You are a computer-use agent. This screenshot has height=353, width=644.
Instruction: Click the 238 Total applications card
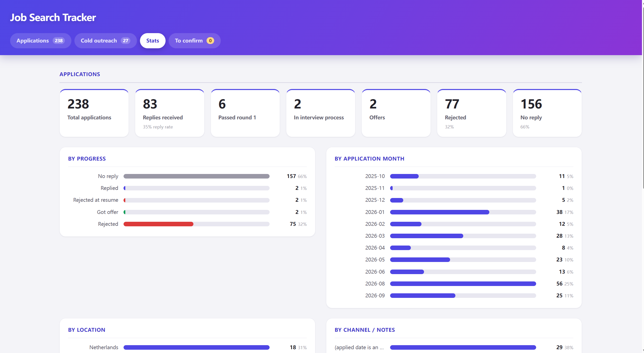pos(94,113)
